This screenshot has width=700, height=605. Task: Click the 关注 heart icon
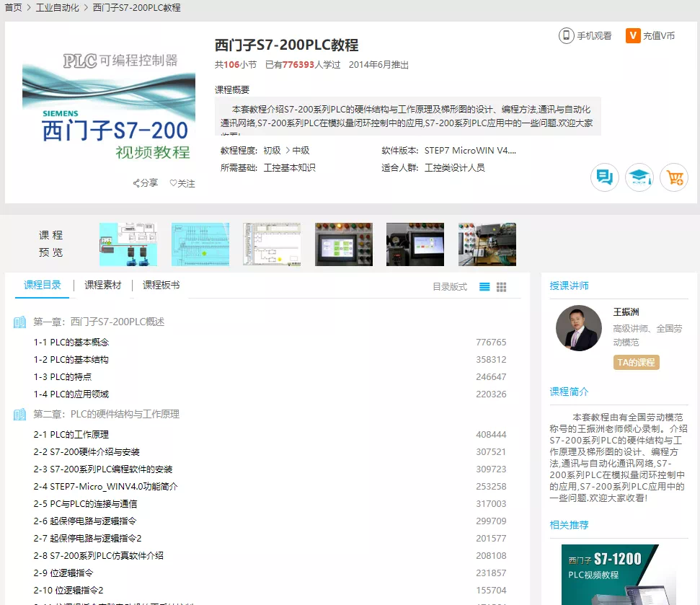(173, 183)
